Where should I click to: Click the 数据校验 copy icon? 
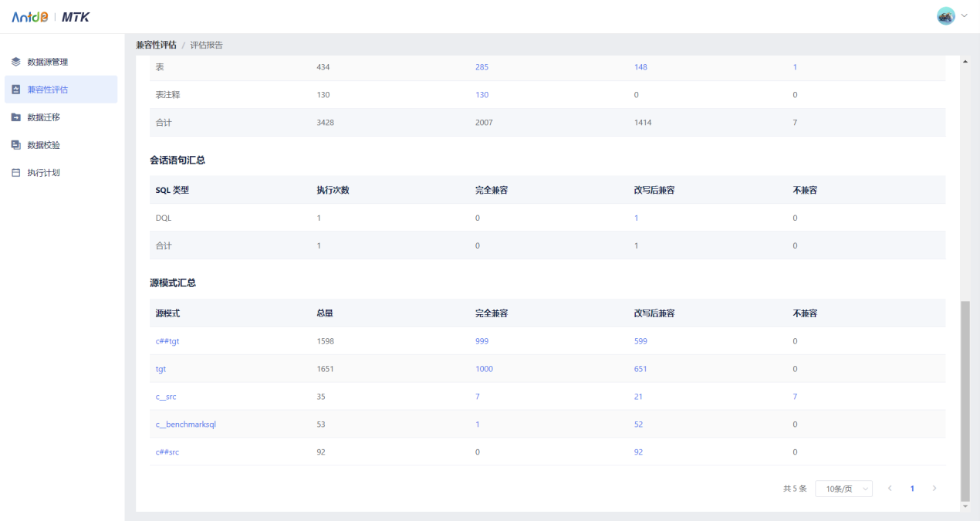click(x=14, y=144)
